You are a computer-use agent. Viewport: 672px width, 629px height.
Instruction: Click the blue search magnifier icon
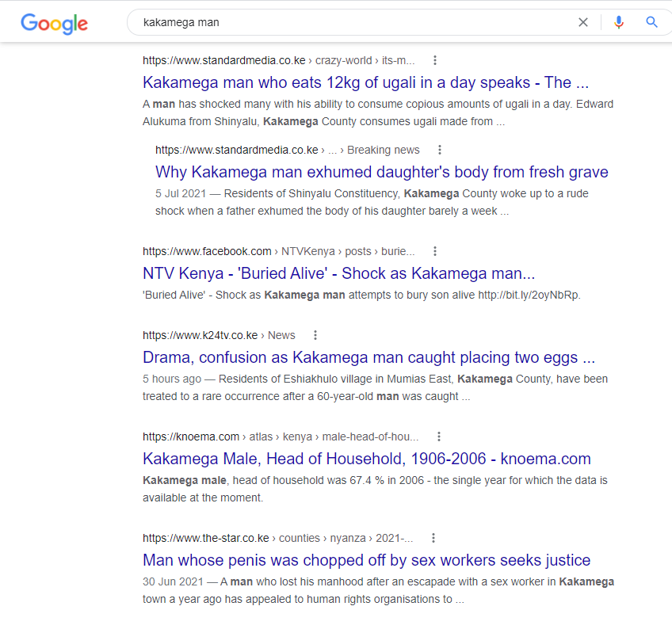(x=651, y=22)
